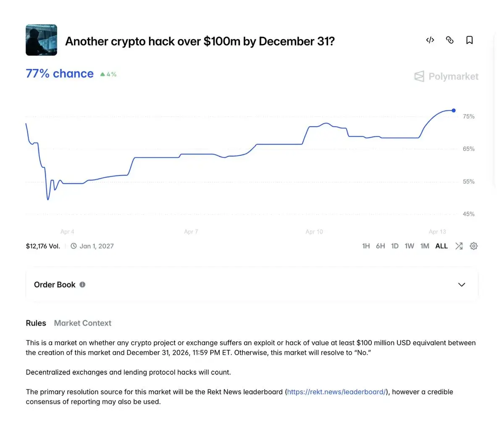Screen dimensions: 504x421
Task: Switch chart to 1M range
Action: (425, 246)
